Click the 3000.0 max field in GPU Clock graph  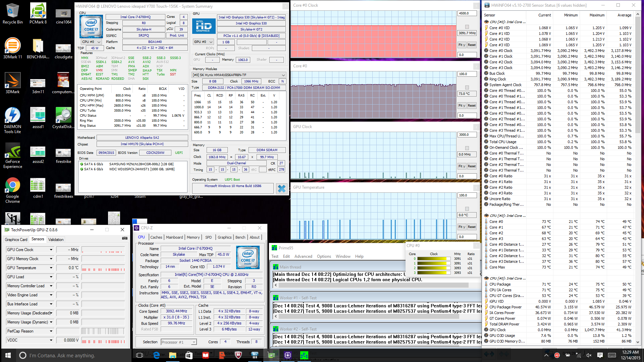click(467, 135)
